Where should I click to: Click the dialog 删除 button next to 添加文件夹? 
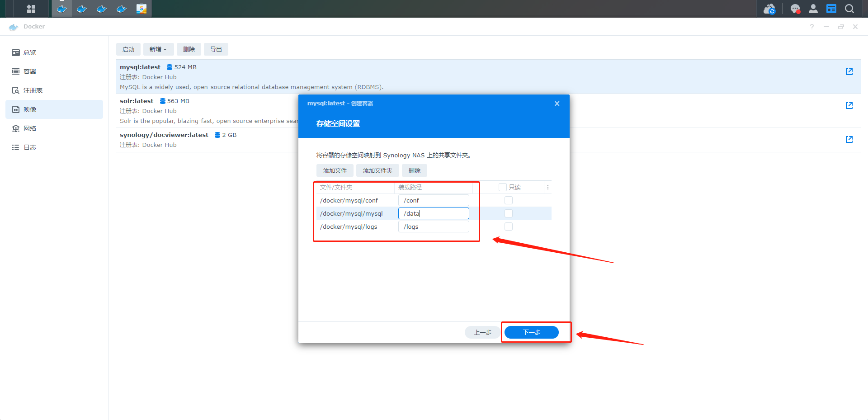pyautogui.click(x=415, y=170)
